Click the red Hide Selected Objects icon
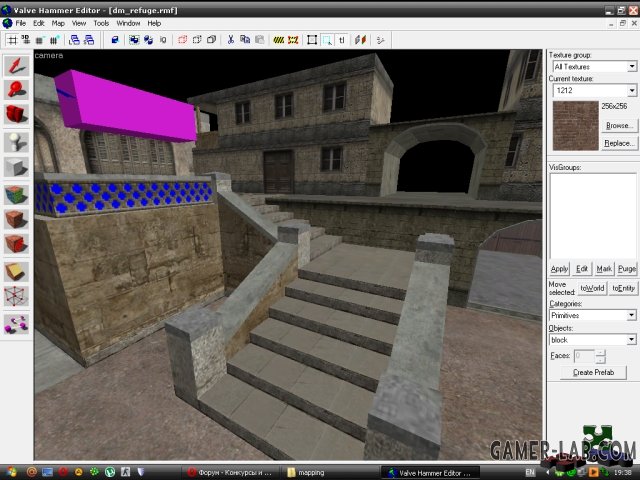The height and width of the screenshot is (480, 640). [x=182, y=40]
